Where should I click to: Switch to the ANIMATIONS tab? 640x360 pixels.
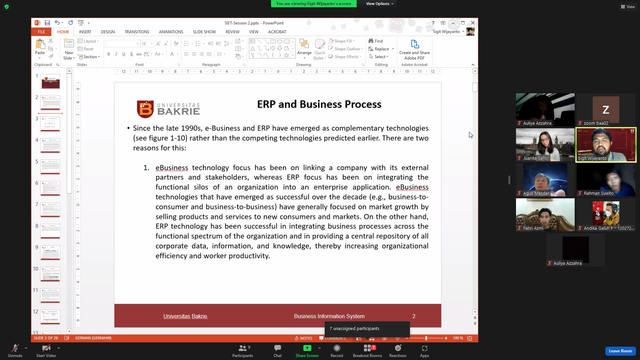171,31
